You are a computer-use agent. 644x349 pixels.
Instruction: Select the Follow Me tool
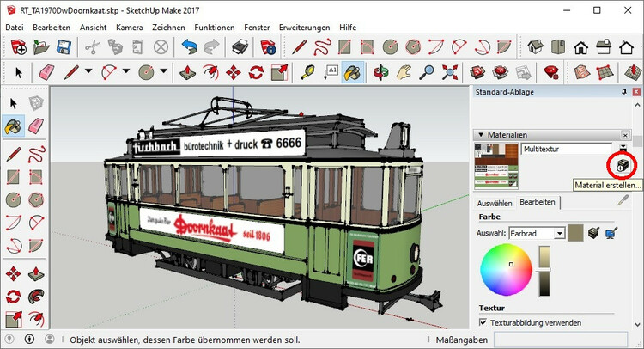pyautogui.click(x=36, y=297)
